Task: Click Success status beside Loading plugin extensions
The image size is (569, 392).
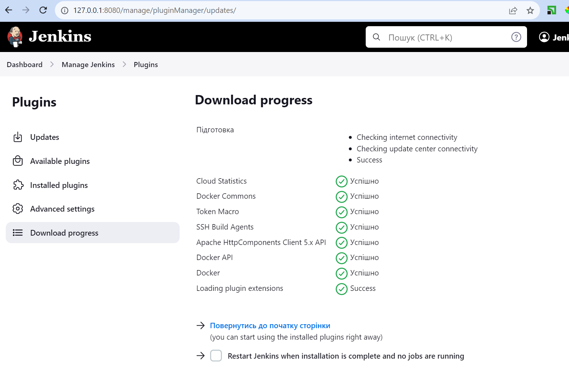Action: pos(363,288)
